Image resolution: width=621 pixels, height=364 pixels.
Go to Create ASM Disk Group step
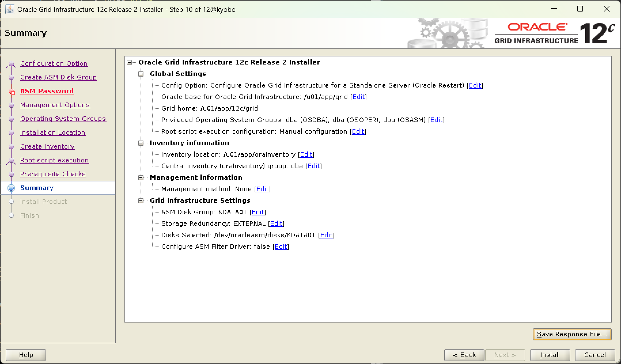pyautogui.click(x=58, y=77)
